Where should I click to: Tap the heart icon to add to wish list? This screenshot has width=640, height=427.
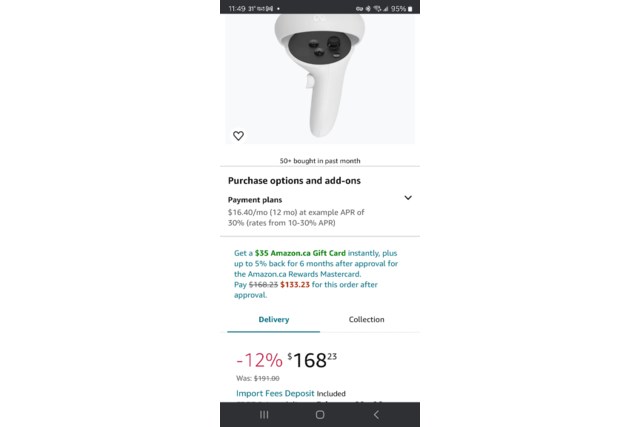[238, 136]
